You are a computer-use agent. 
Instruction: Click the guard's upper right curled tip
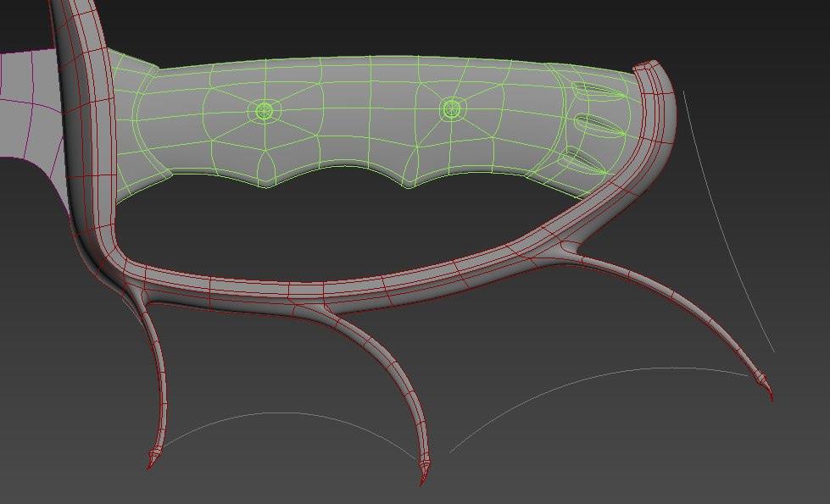pyautogui.click(x=651, y=66)
